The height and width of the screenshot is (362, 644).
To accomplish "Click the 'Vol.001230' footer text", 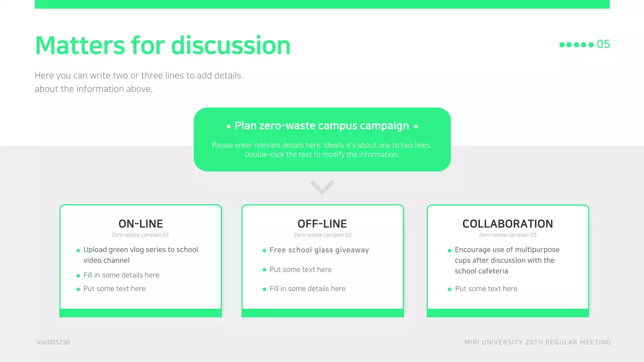I will (x=53, y=342).
